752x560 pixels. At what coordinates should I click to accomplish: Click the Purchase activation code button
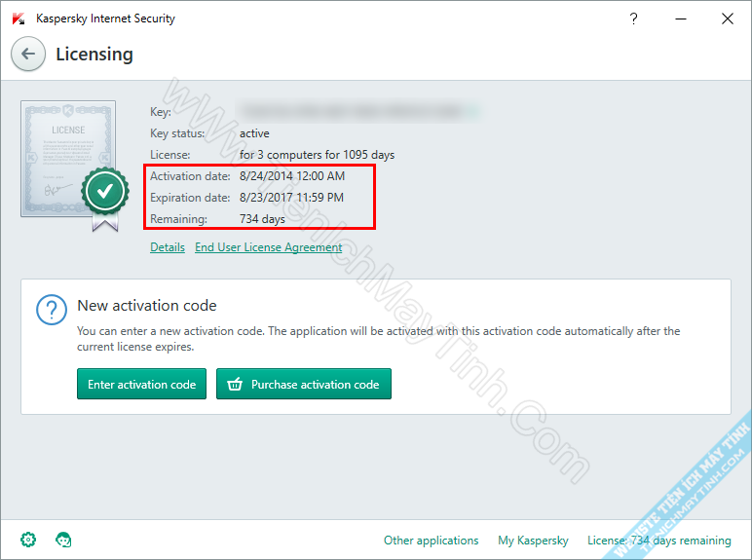[x=304, y=384]
